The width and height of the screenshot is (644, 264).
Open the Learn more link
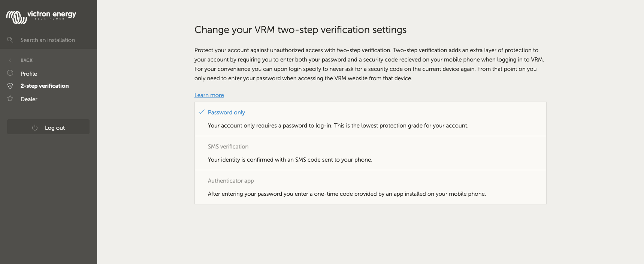[x=209, y=95]
